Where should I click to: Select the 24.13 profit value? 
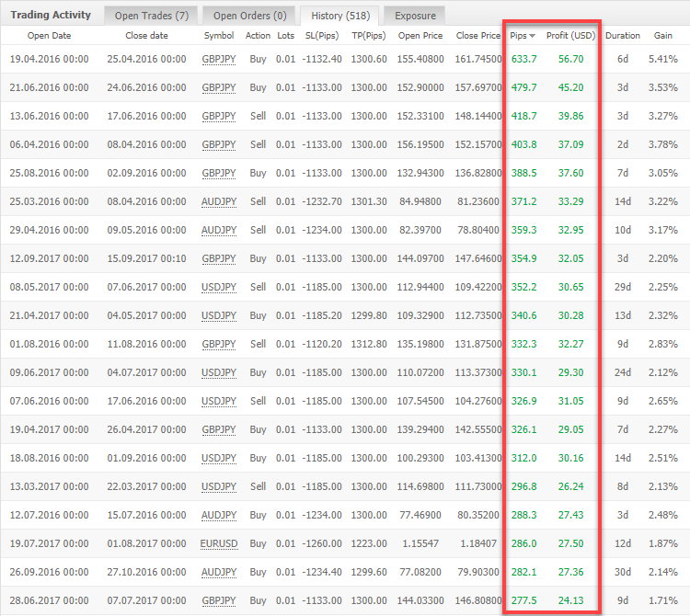(x=570, y=600)
